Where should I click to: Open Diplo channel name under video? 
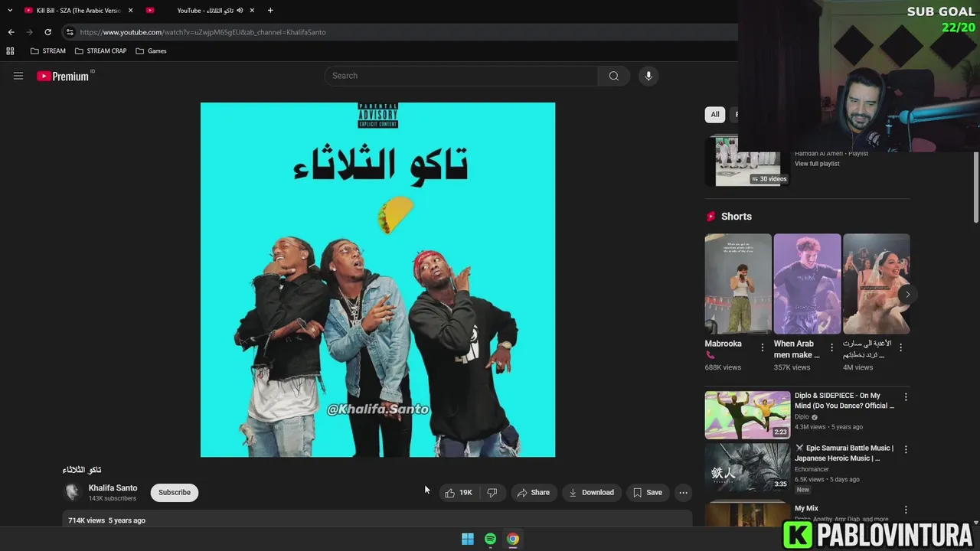(x=803, y=417)
